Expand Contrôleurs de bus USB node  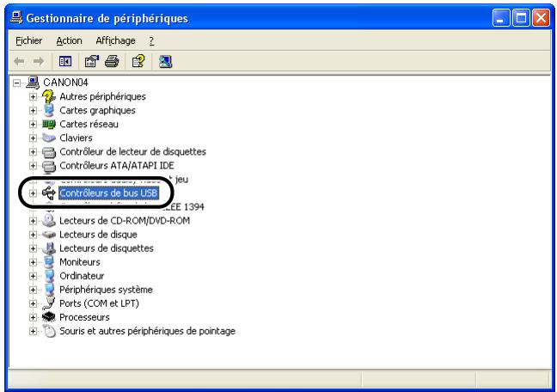pos(33,193)
